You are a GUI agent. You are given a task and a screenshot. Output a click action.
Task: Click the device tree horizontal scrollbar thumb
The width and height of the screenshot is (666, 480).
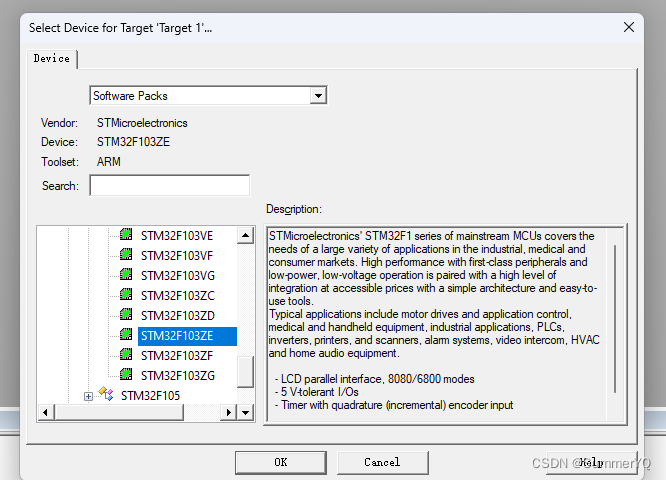[x=119, y=412]
